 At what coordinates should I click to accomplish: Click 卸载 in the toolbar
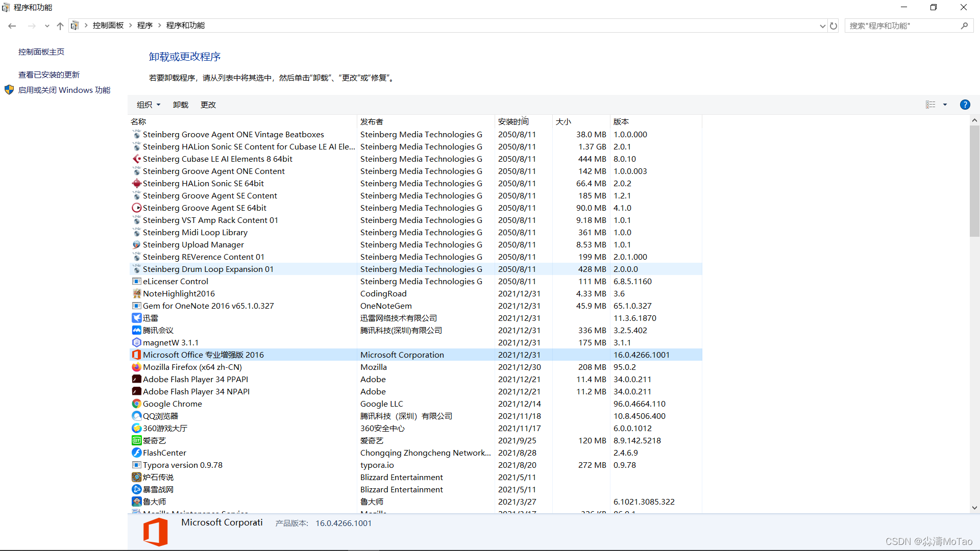tap(181, 105)
